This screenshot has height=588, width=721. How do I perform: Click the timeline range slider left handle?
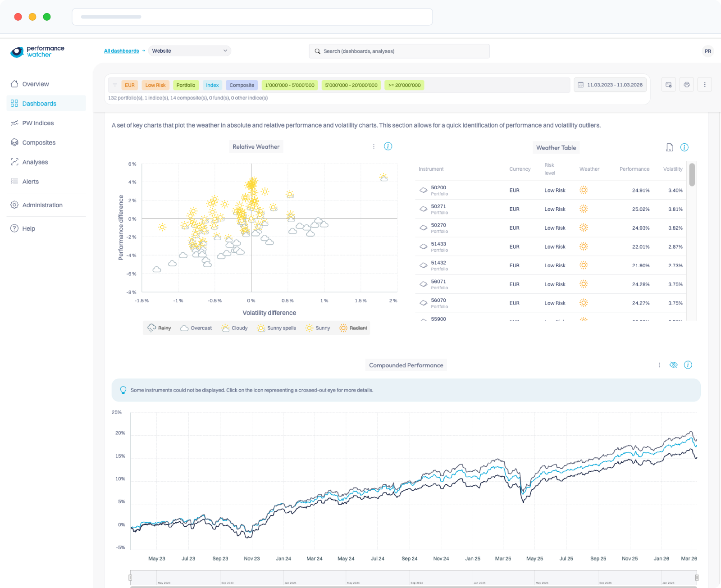click(130, 577)
